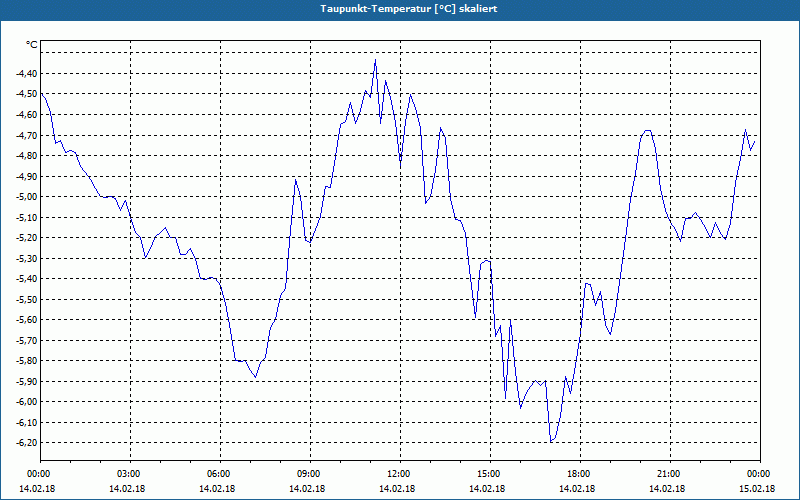Click the -5,30 y-axis label
This screenshot has height=500, width=800.
coord(27,258)
